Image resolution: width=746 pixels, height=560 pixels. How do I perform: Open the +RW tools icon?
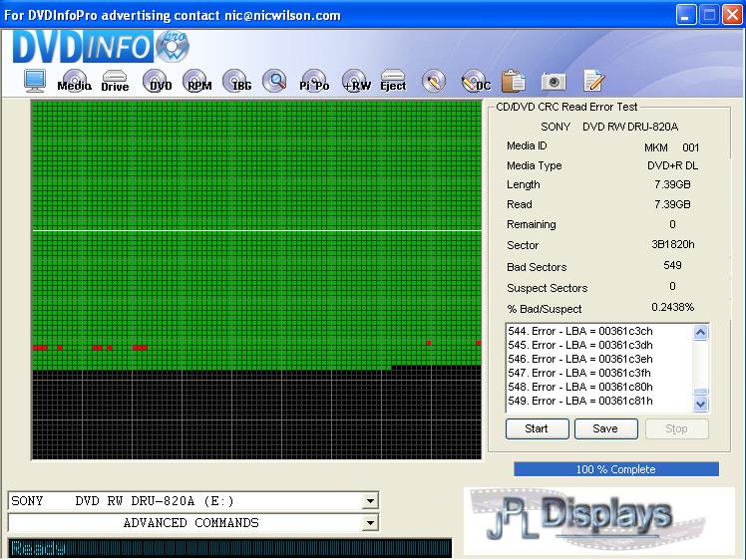[x=356, y=81]
